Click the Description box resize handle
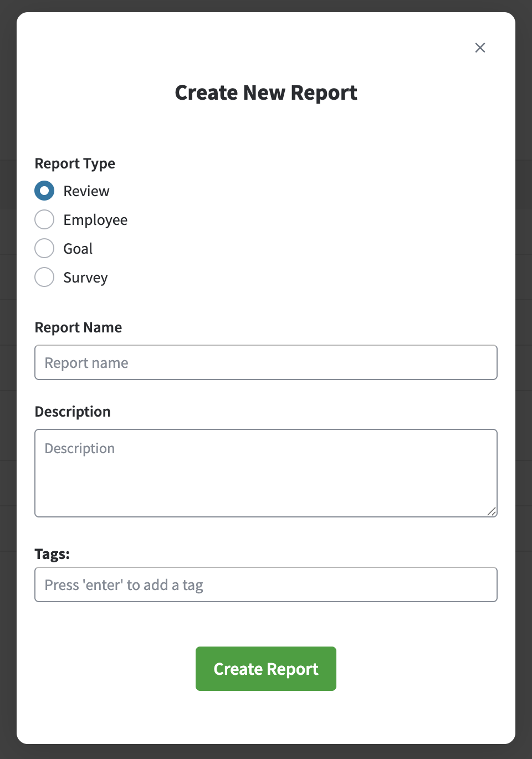Screen dimensions: 532x759 pos(492,511)
